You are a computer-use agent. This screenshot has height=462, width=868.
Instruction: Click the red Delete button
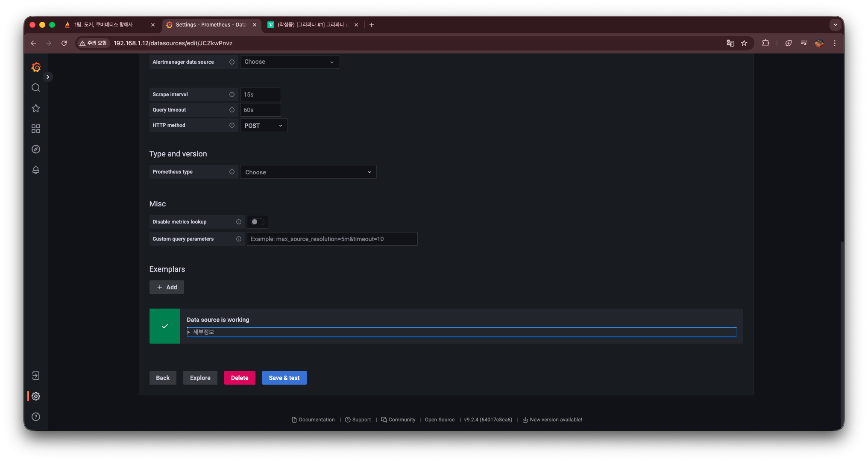coord(240,378)
